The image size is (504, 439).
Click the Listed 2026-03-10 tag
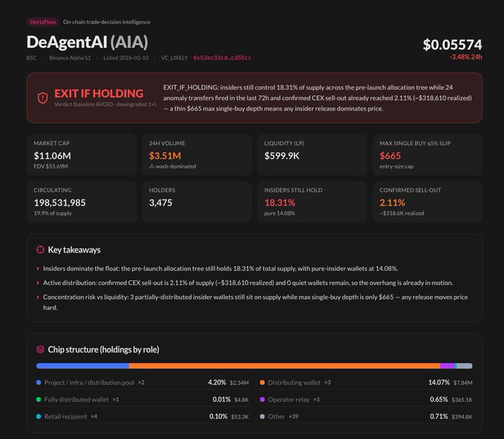126,58
